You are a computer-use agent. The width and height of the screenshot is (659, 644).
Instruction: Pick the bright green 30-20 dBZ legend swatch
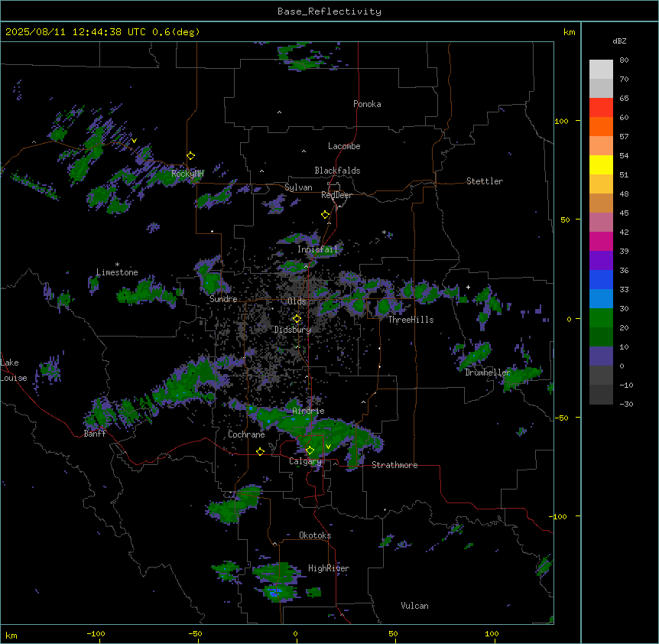coord(601,318)
